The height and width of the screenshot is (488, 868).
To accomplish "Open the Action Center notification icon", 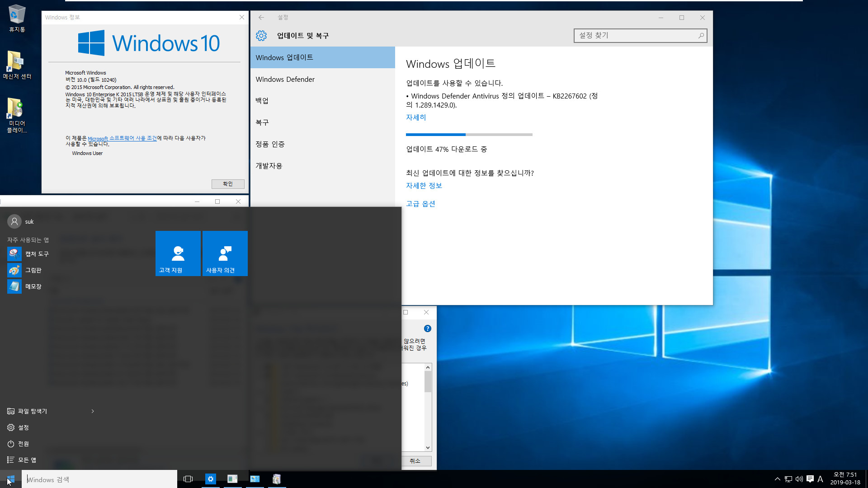I will click(x=810, y=479).
